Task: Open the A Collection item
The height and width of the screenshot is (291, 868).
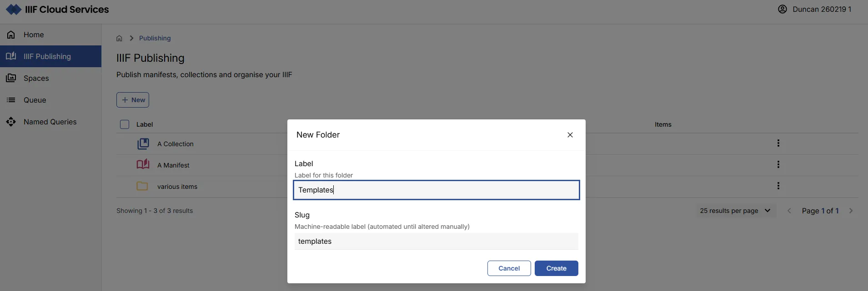Action: coord(175,144)
